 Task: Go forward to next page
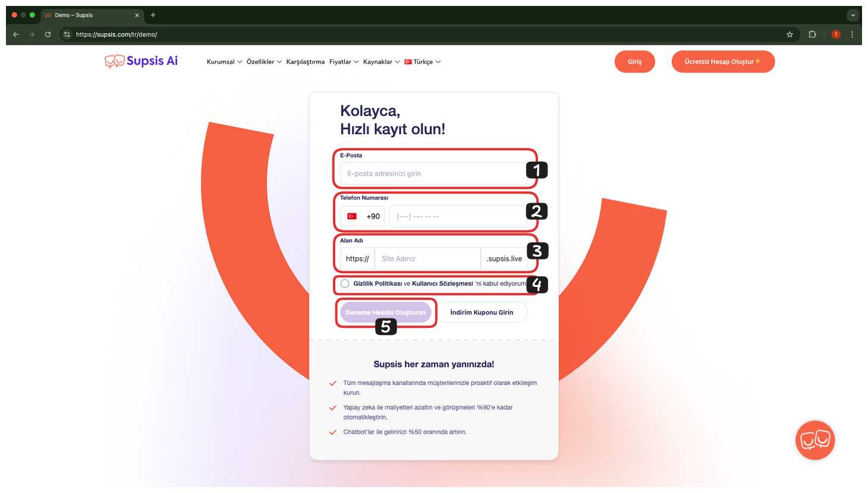point(32,34)
